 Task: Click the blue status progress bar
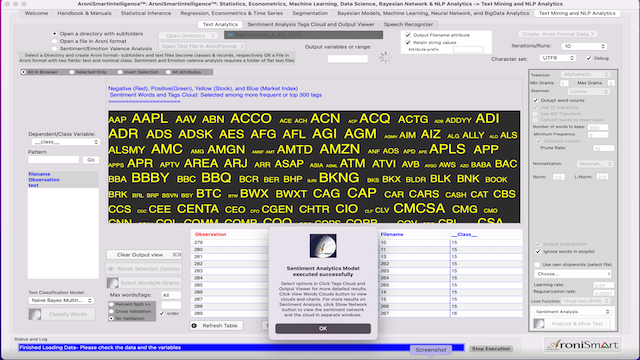click(x=241, y=348)
